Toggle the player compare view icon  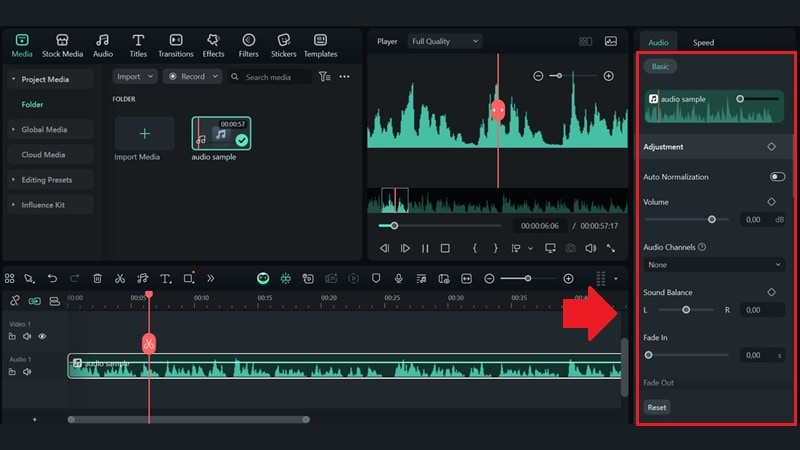coord(585,41)
